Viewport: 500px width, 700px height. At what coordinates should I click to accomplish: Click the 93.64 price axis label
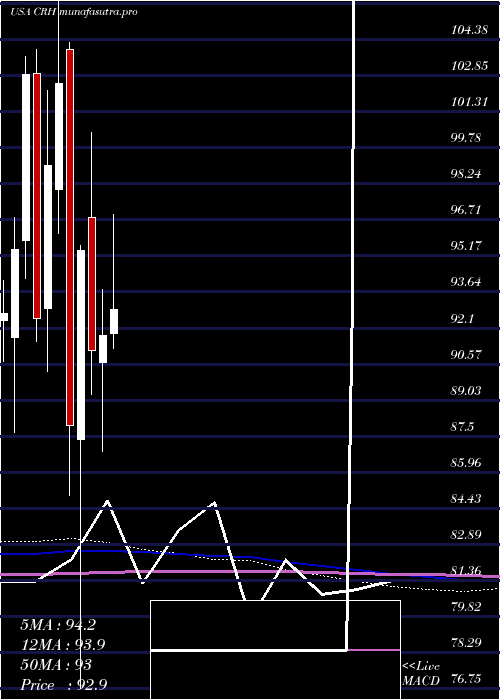(x=468, y=282)
